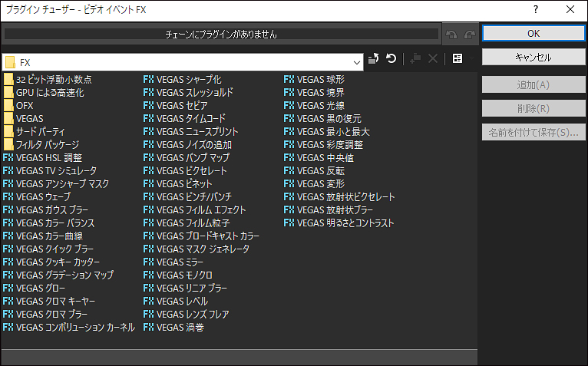Select VEGAS ニュースプリント plugin
This screenshot has width=588, height=366.
coord(191,132)
